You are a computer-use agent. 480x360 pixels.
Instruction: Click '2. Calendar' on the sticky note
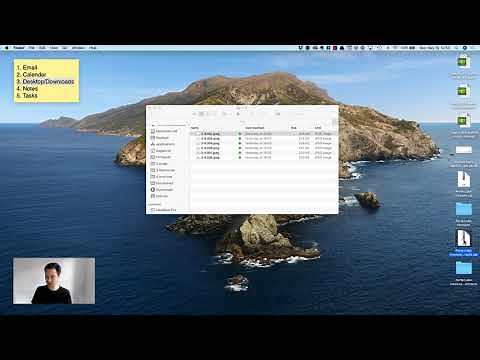pyautogui.click(x=31, y=75)
